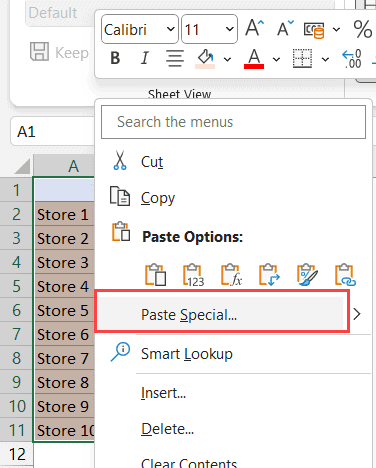Open the Paste Special submenu arrow
Image resolution: width=376 pixels, height=468 pixels.
[357, 314]
